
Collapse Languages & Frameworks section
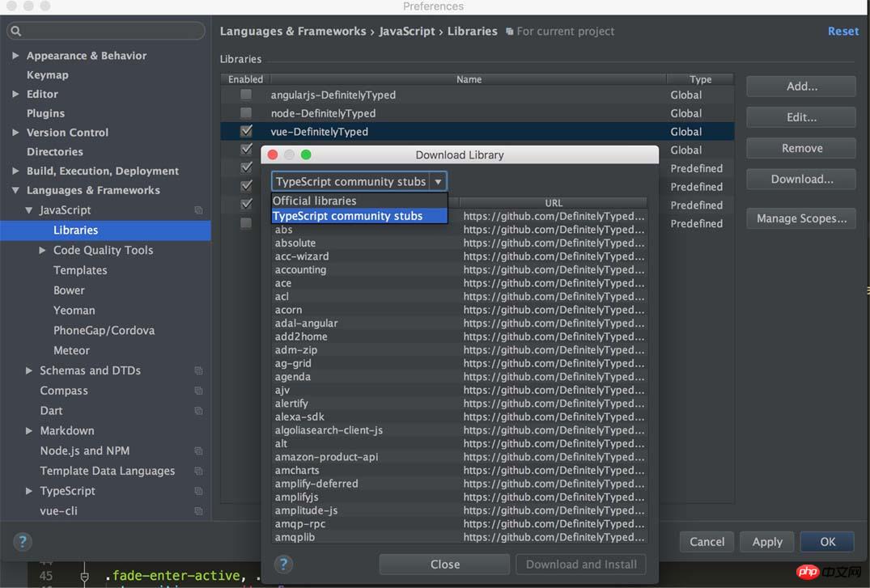(x=15, y=190)
